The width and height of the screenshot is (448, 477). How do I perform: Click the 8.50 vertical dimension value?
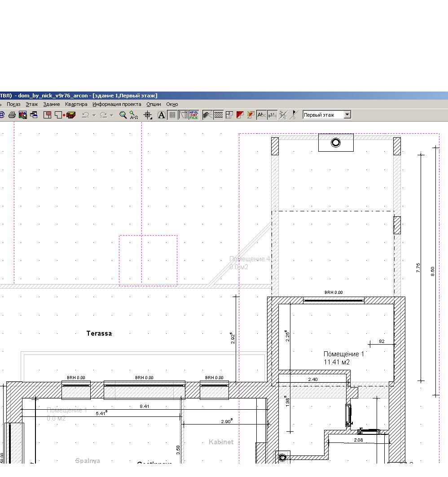click(x=432, y=271)
